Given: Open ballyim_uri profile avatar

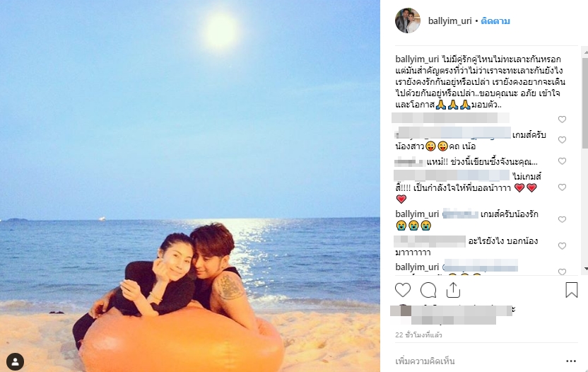Looking at the screenshot, I should (408, 21).
